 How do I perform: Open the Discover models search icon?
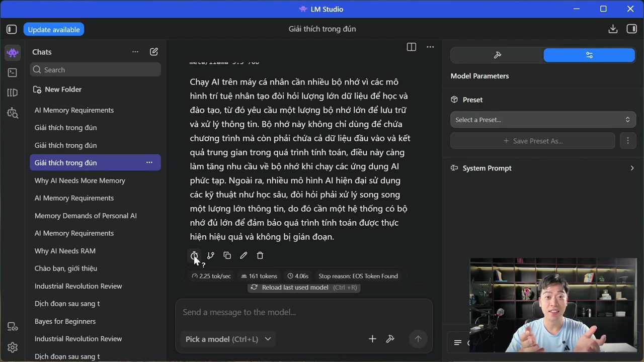(x=13, y=113)
